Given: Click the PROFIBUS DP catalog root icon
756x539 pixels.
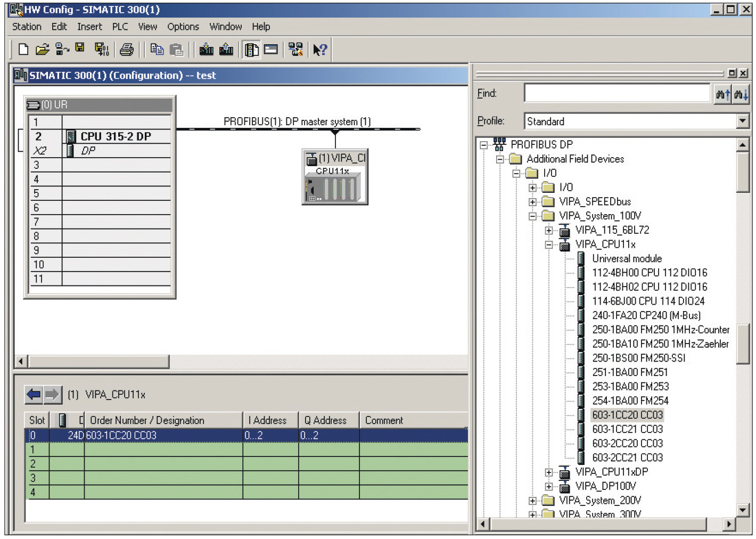Looking at the screenshot, I should pos(499,144).
